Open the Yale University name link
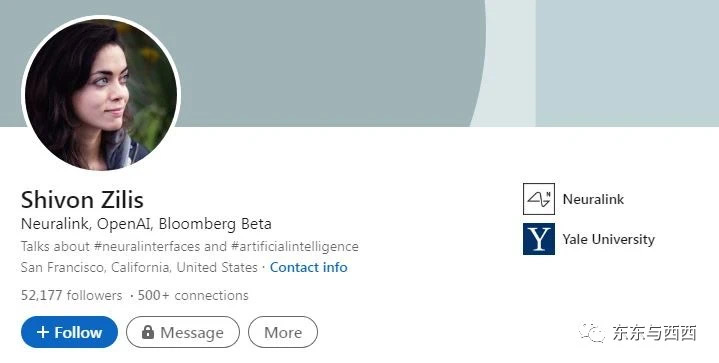The height and width of the screenshot is (363, 719). (x=609, y=239)
